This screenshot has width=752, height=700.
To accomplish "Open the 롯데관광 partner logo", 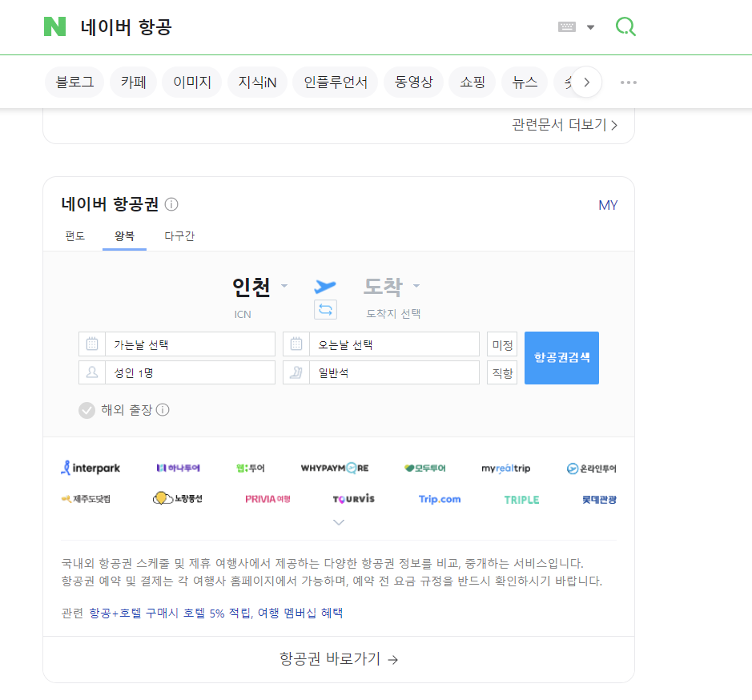I will 599,500.
